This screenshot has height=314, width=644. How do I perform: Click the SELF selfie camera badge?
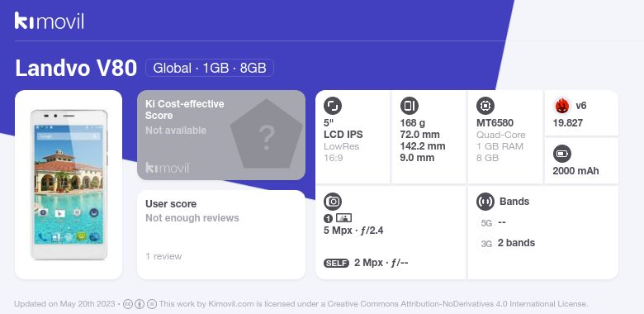[336, 263]
